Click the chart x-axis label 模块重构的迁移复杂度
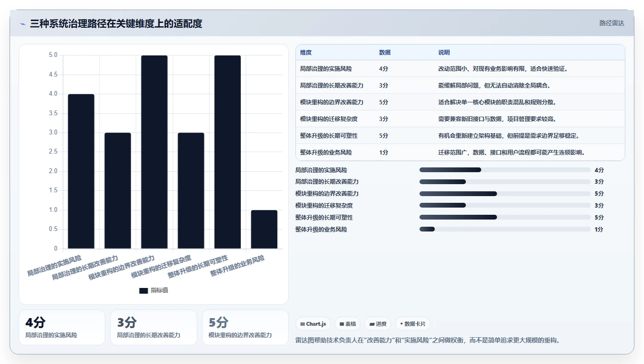644x364 pixels. pyautogui.click(x=161, y=267)
